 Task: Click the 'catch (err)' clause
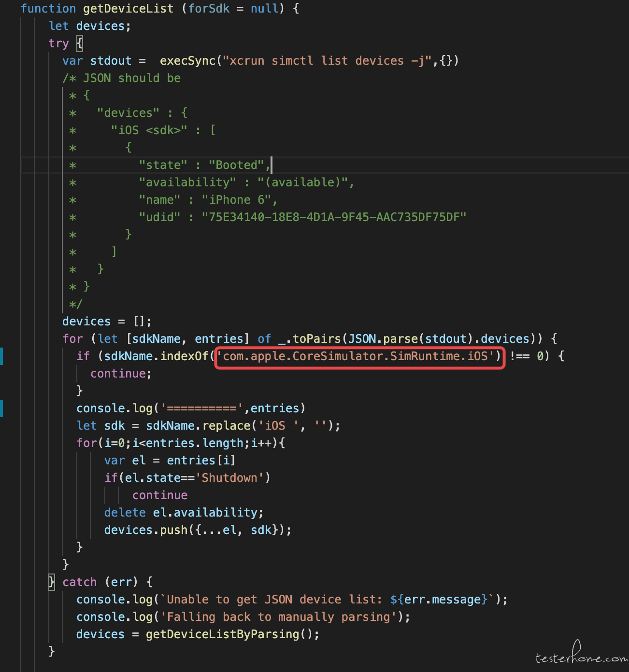click(x=100, y=582)
